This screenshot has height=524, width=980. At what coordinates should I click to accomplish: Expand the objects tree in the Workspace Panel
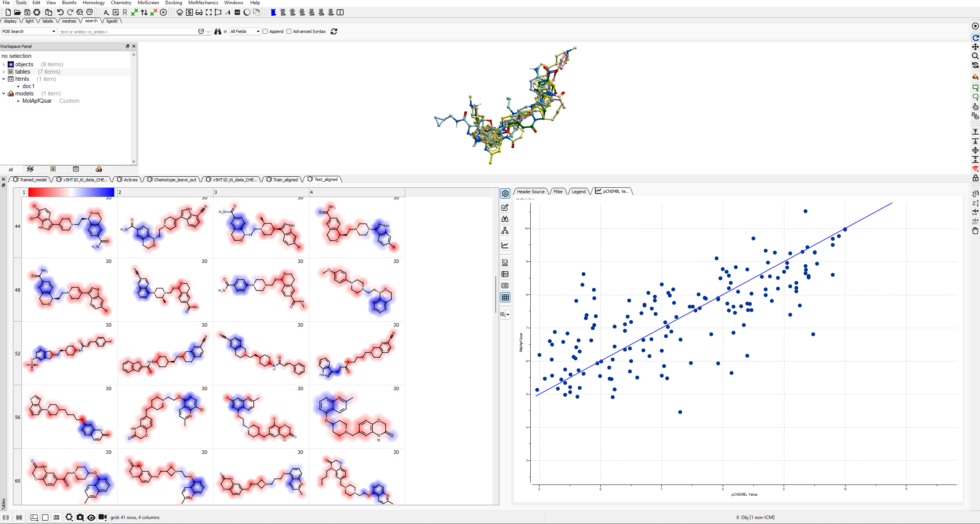click(x=3, y=64)
